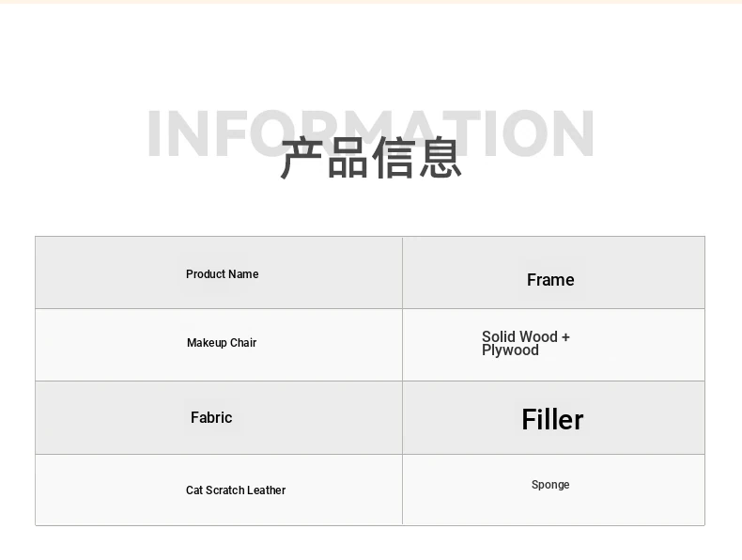Click the "Product Name" table label

coord(222,274)
